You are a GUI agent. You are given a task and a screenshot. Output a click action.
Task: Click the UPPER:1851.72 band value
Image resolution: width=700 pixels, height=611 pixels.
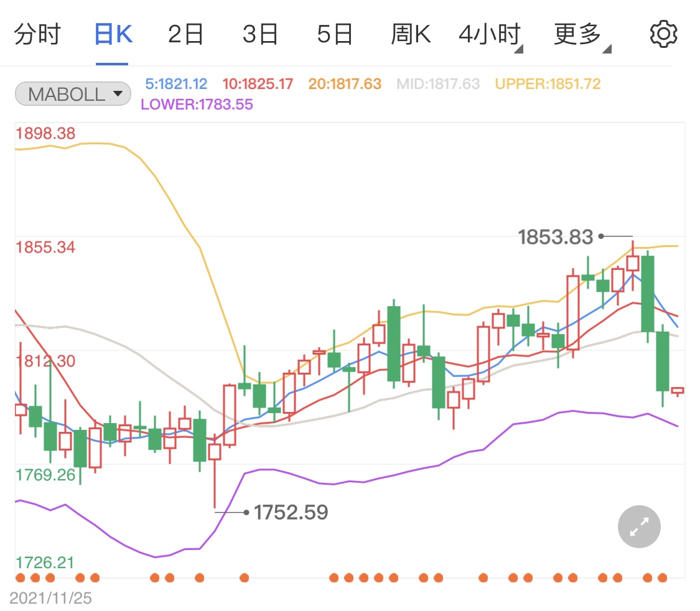pyautogui.click(x=548, y=84)
